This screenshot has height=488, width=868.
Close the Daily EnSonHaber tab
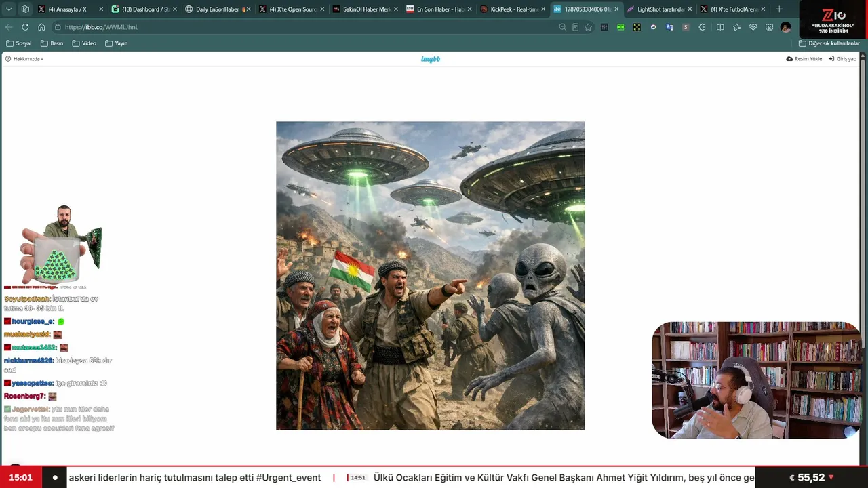[x=248, y=9]
